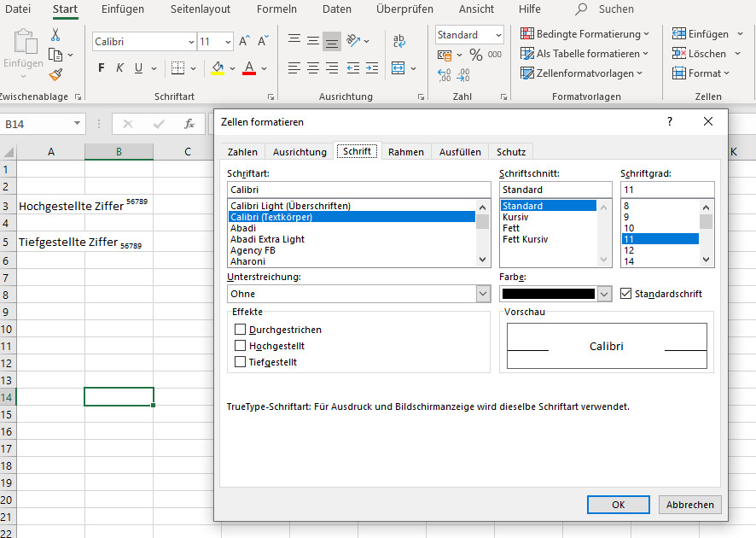
Task: Click the Bold (F) formatting icon
Action: click(x=102, y=68)
